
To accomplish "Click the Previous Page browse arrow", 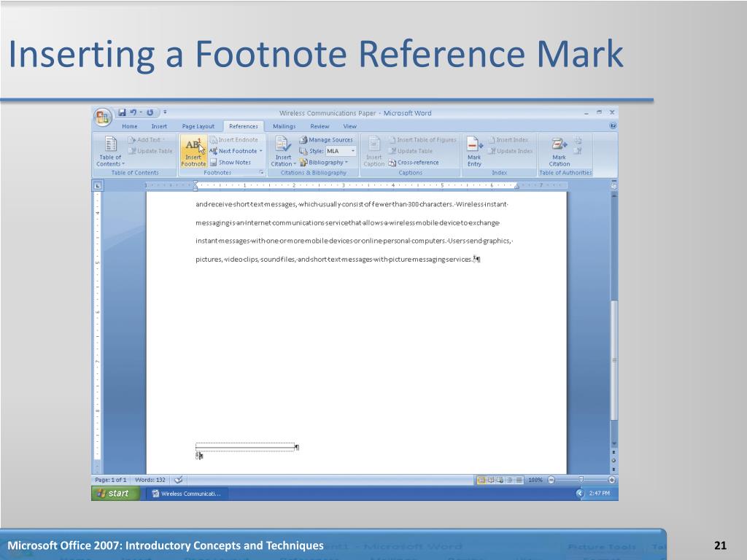I will click(x=614, y=452).
